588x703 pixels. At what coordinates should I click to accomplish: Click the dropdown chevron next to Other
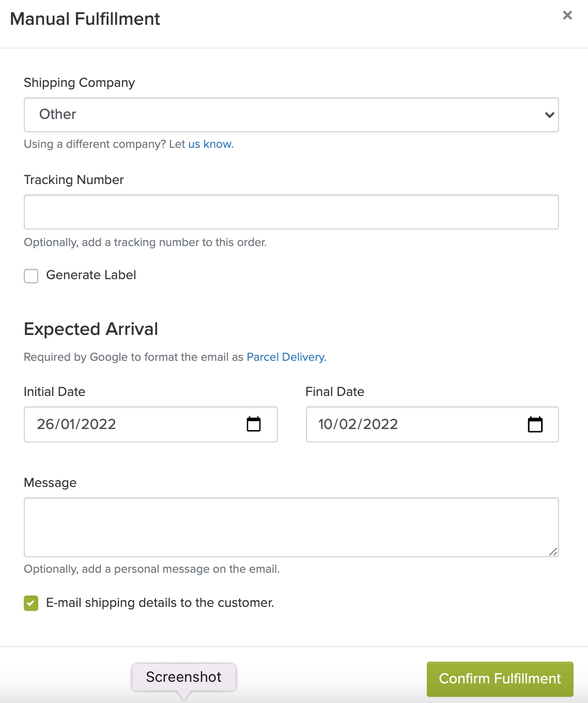(549, 115)
